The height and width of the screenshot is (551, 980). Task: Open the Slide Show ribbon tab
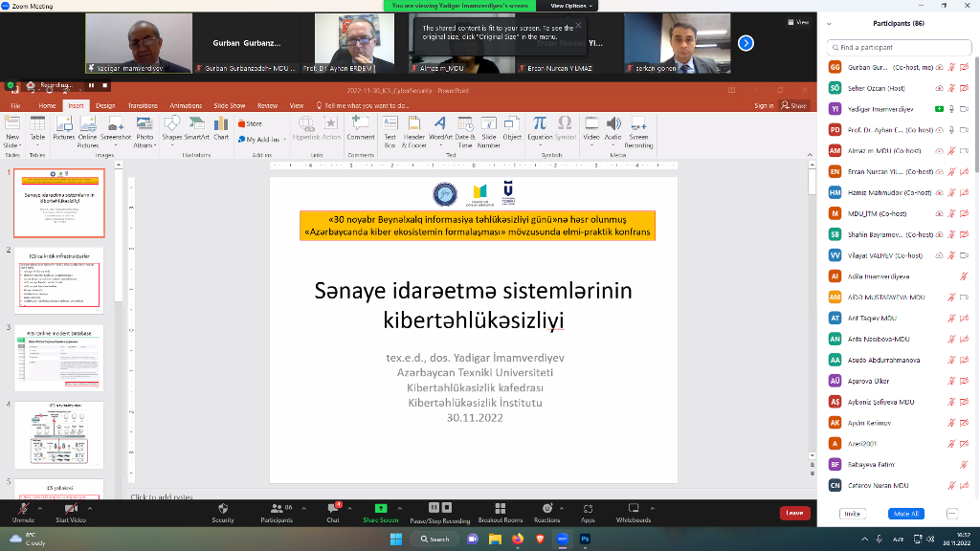pos(230,105)
